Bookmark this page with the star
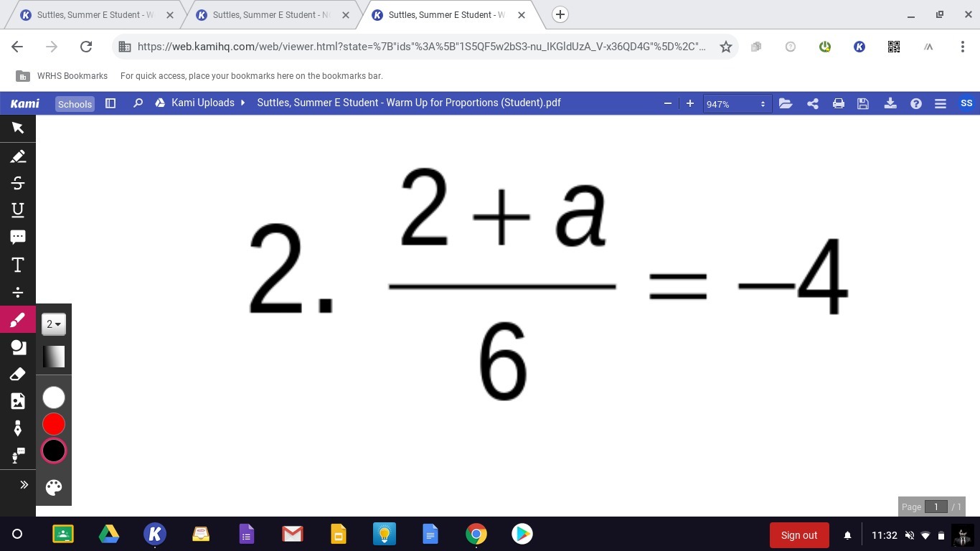980x551 pixels. [x=726, y=47]
